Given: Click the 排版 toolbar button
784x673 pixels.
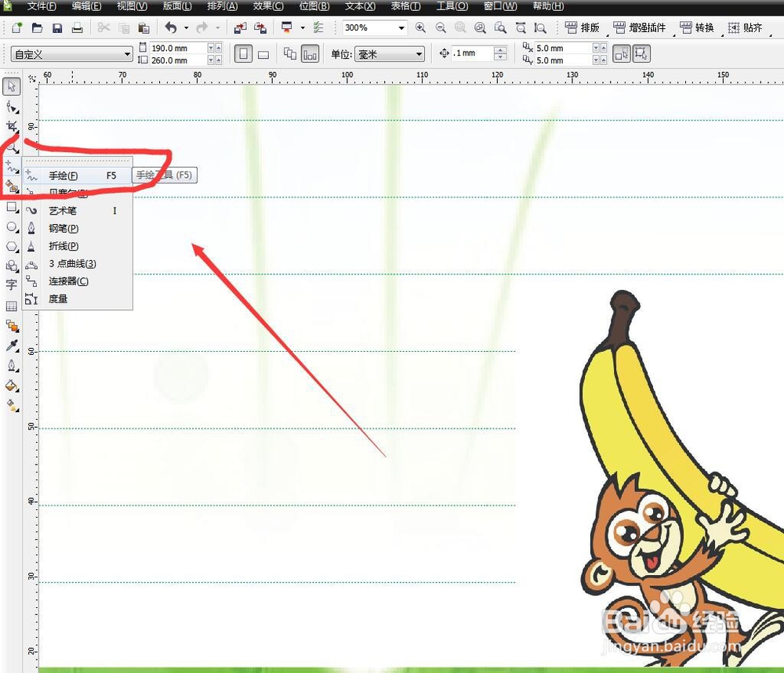Looking at the screenshot, I should (x=583, y=27).
